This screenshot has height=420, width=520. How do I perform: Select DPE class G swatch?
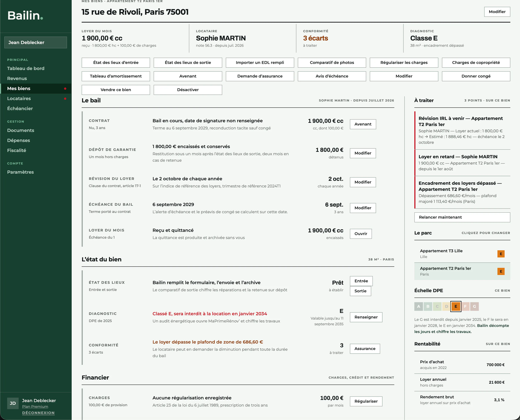click(474, 306)
